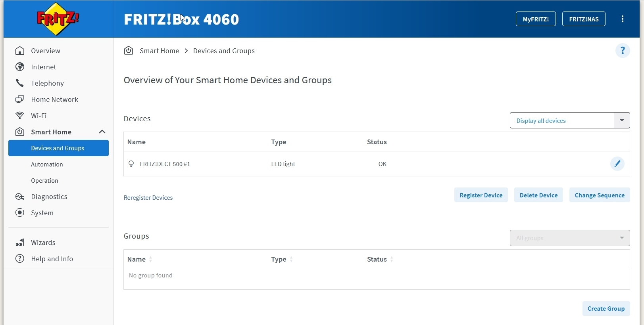Open Wizards menu item

click(x=43, y=243)
